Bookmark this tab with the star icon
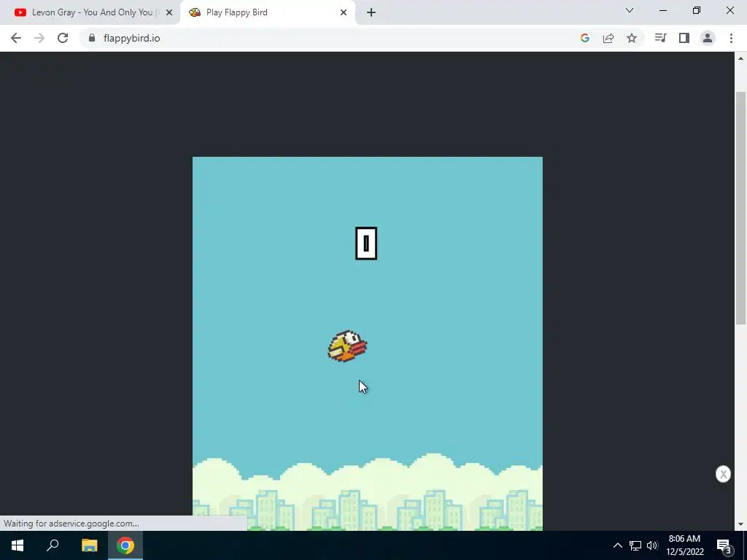This screenshot has width=747, height=560. click(632, 38)
